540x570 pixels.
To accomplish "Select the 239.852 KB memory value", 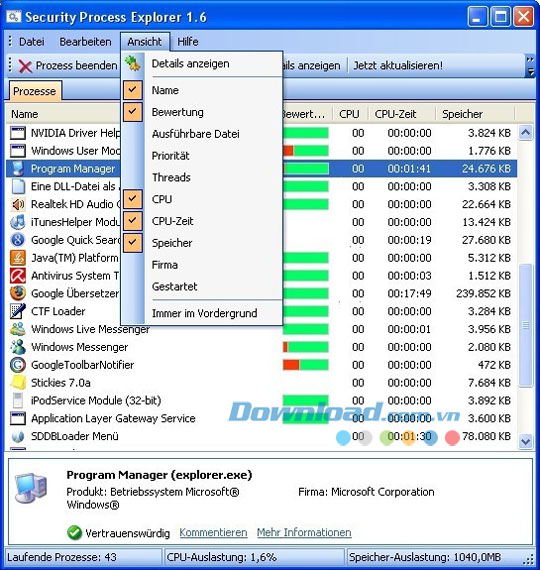I will coord(483,293).
